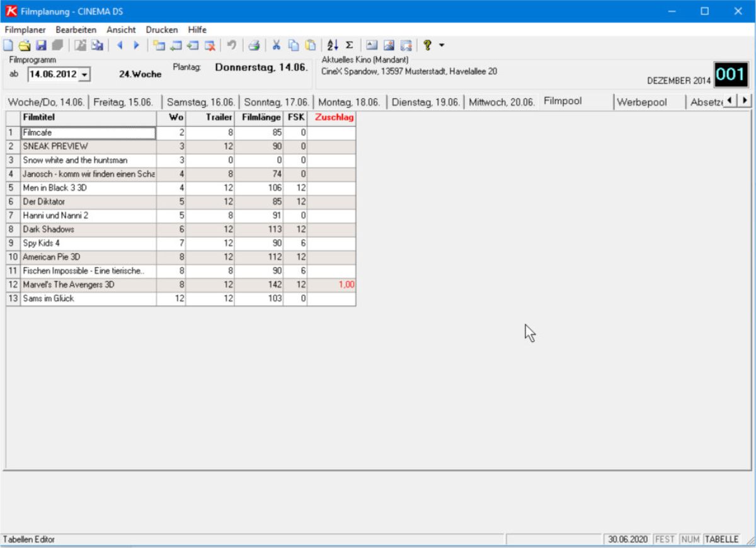Open the Filmprogramm date dropdown

(x=84, y=74)
